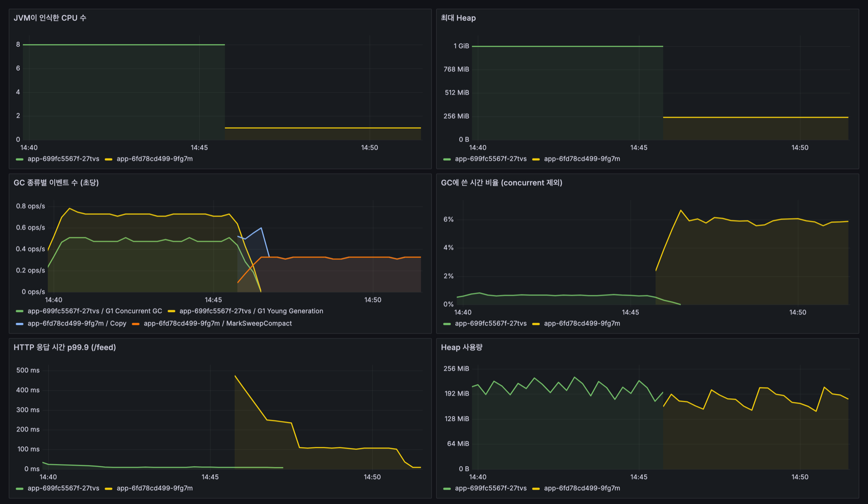Open the 'GC 종류별 이벤트 수 (초당)' panel title
The image size is (868, 504).
pos(56,183)
